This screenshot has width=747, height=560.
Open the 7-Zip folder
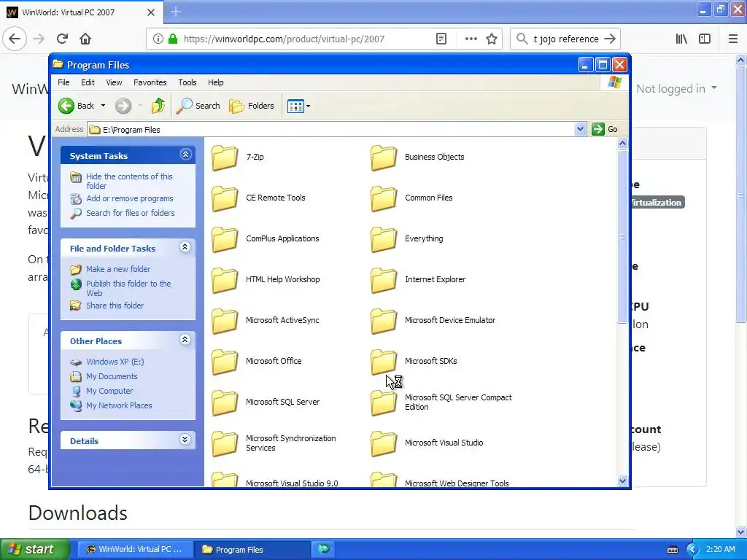(x=237, y=157)
